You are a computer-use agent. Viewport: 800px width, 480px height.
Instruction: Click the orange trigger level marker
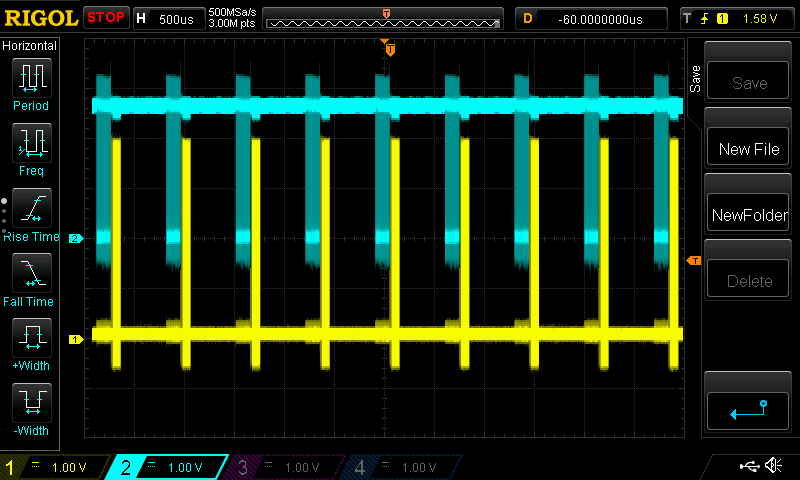[x=693, y=261]
